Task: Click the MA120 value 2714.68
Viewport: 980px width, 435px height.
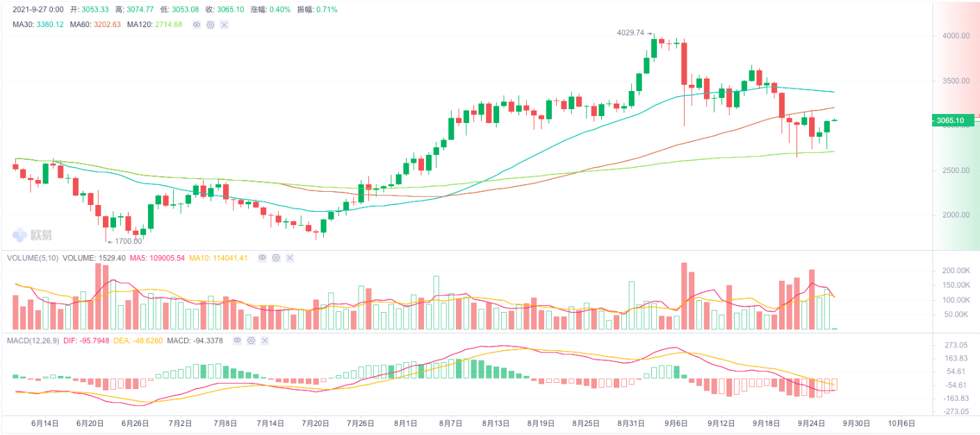Action: 168,24
